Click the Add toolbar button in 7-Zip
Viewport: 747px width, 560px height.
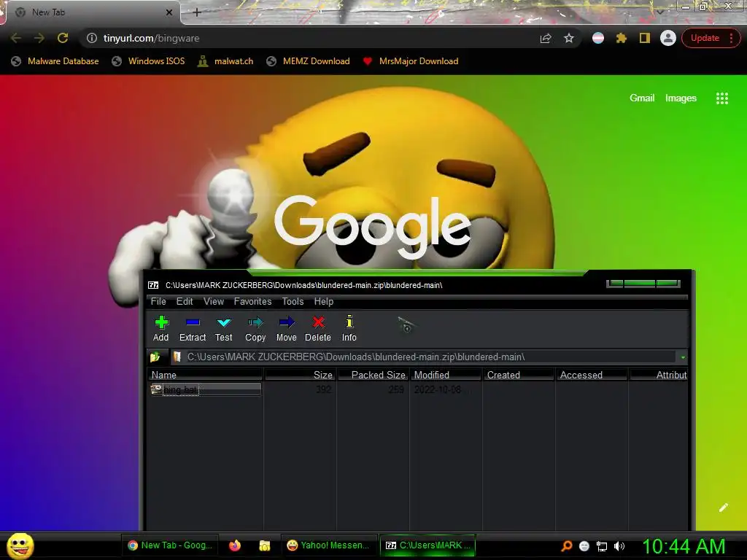click(x=161, y=329)
